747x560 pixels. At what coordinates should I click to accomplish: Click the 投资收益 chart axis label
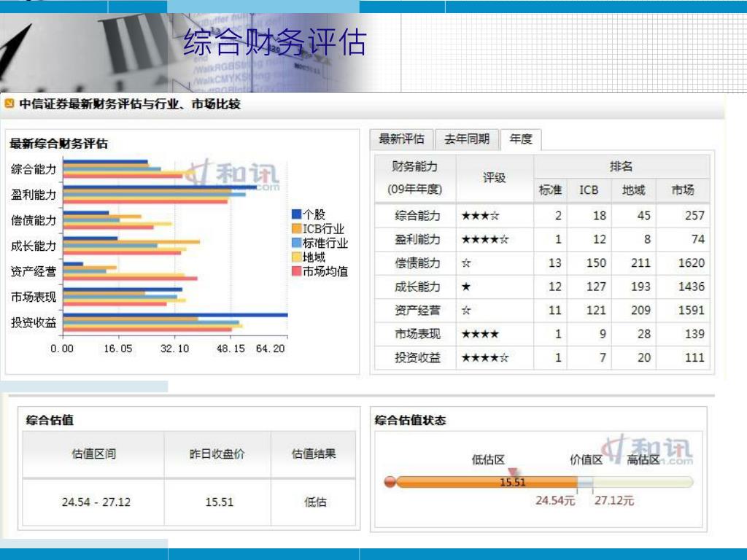[34, 322]
